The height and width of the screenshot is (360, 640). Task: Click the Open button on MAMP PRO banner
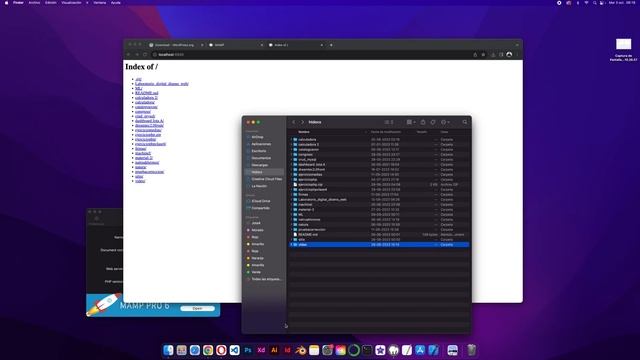[197, 308]
